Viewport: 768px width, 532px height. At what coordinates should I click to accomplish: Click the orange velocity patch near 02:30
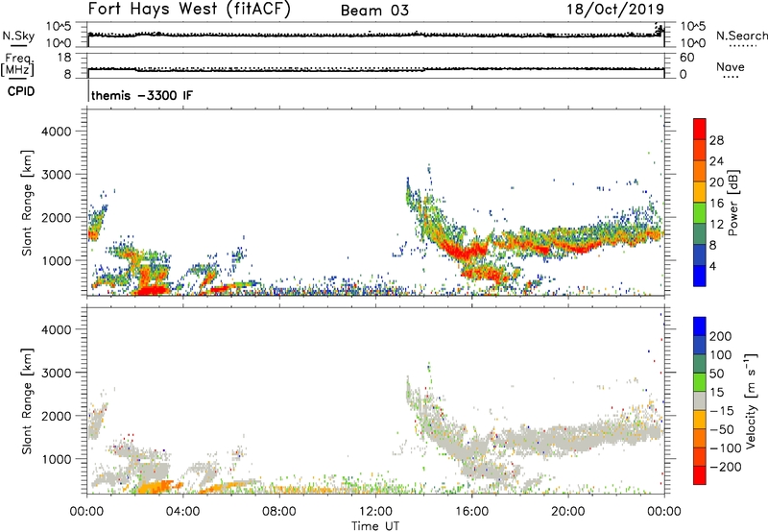pos(156,487)
